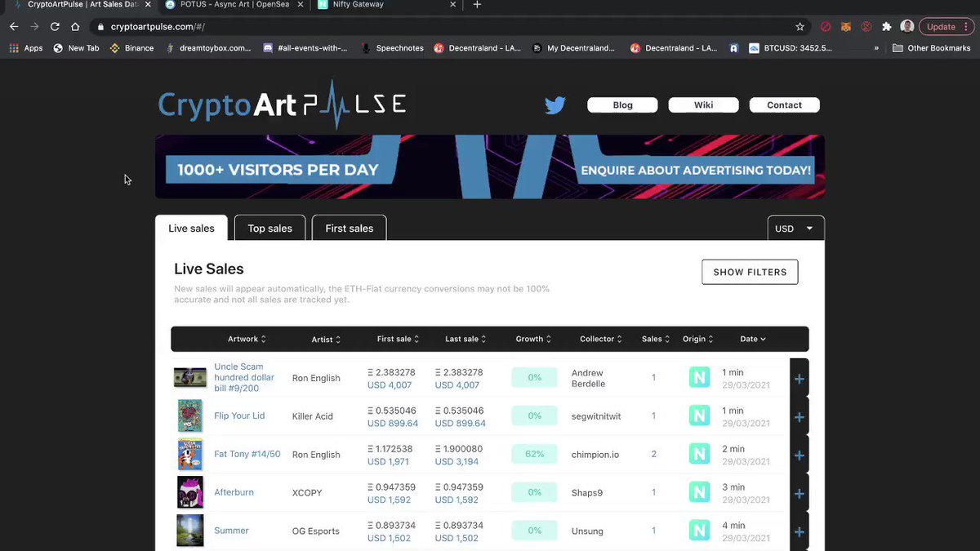Image resolution: width=980 pixels, height=551 pixels.
Task: Click collector name segwitnitwit
Action: pyautogui.click(x=596, y=416)
